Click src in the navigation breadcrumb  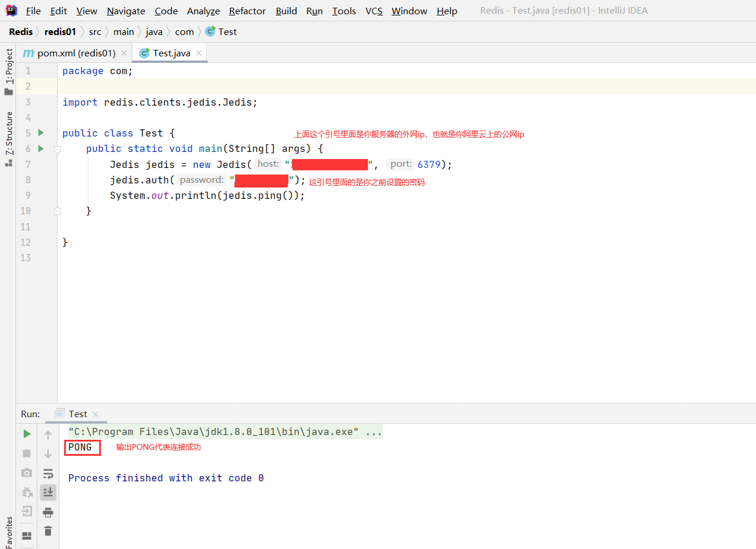click(x=95, y=31)
